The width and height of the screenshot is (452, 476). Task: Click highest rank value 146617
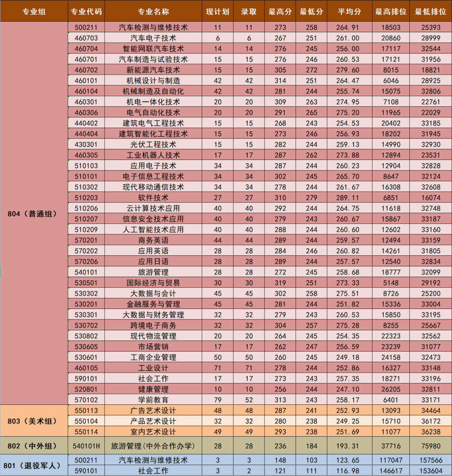pyautogui.click(x=391, y=471)
